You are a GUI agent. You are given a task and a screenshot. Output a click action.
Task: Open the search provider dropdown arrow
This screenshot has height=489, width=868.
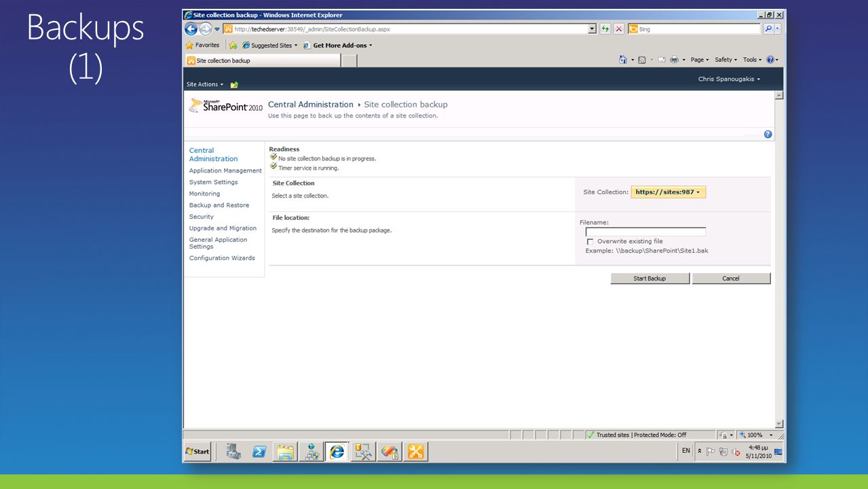[778, 29]
